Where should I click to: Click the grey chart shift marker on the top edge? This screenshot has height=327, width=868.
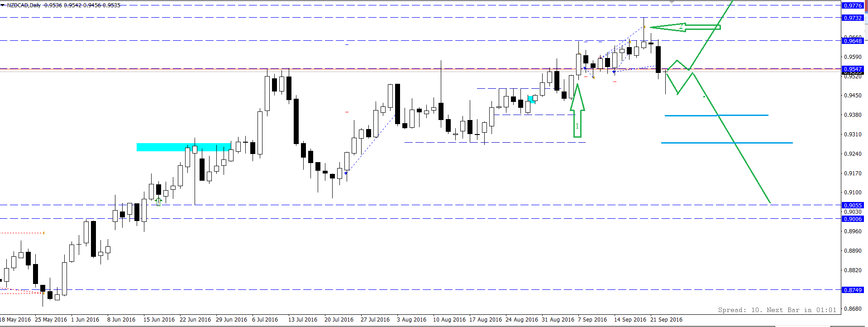tap(672, 2)
